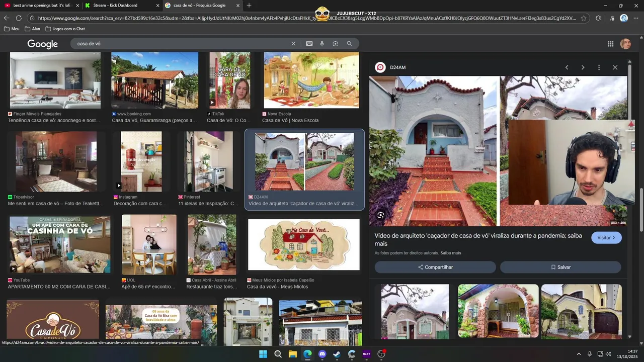Screen dimensions: 644x362
Task: Open the Casa da Vó Guaramiranga booking.com image
Action: click(x=155, y=80)
